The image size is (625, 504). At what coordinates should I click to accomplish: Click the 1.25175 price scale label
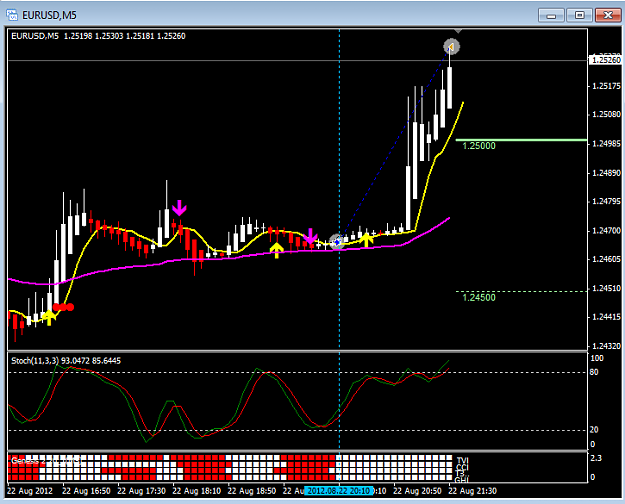[x=606, y=86]
